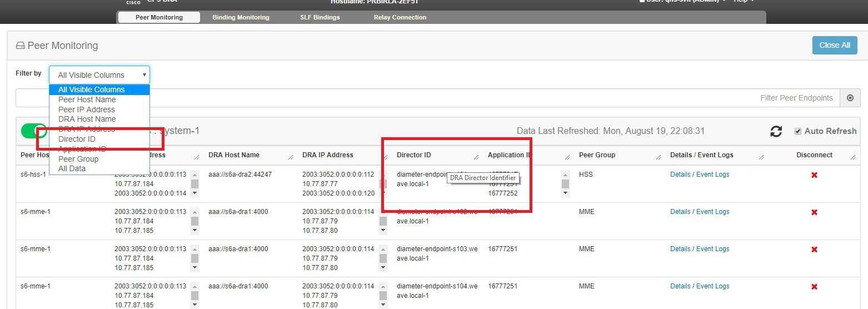Click the DRA IP Address column resize handle
The height and width of the screenshot is (309, 868).
pos(385,158)
